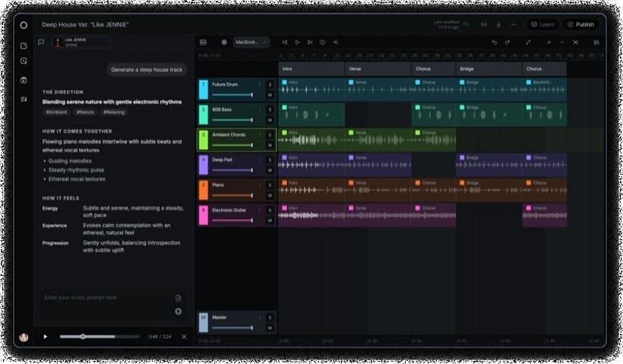Toggle the track list panel icon
623x364 pixels.
coord(203,42)
